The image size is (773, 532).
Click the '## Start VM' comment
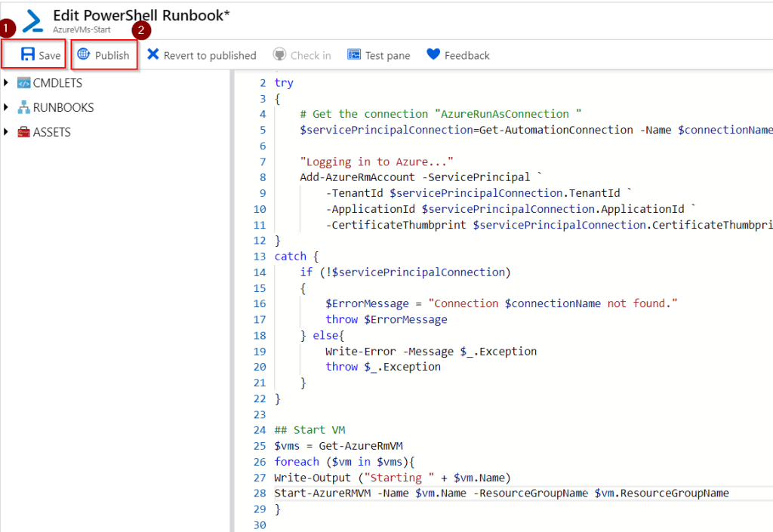310,430
